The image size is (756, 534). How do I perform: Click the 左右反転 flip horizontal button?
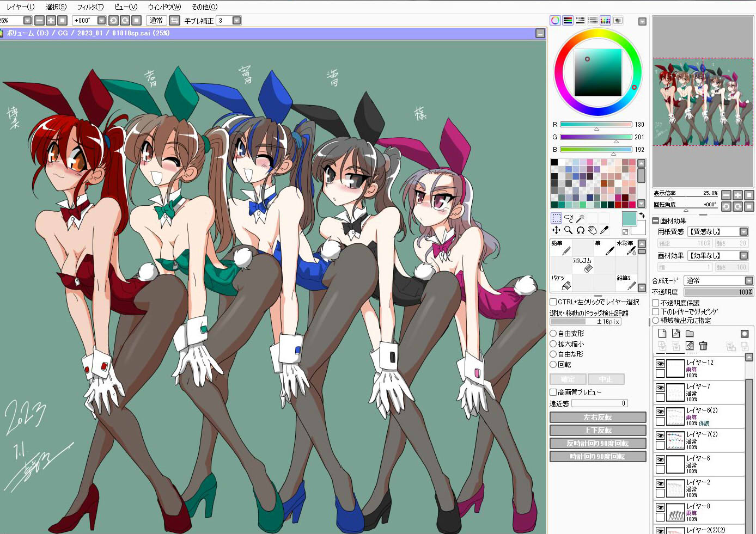point(598,418)
